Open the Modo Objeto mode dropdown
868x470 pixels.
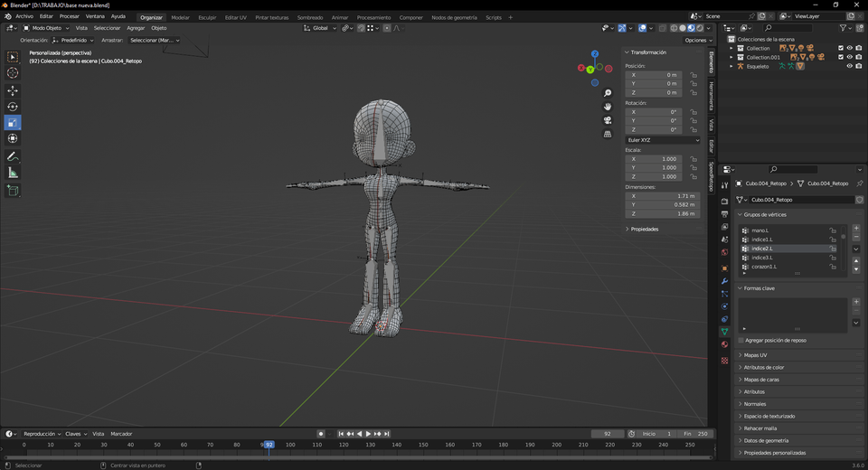coord(46,28)
